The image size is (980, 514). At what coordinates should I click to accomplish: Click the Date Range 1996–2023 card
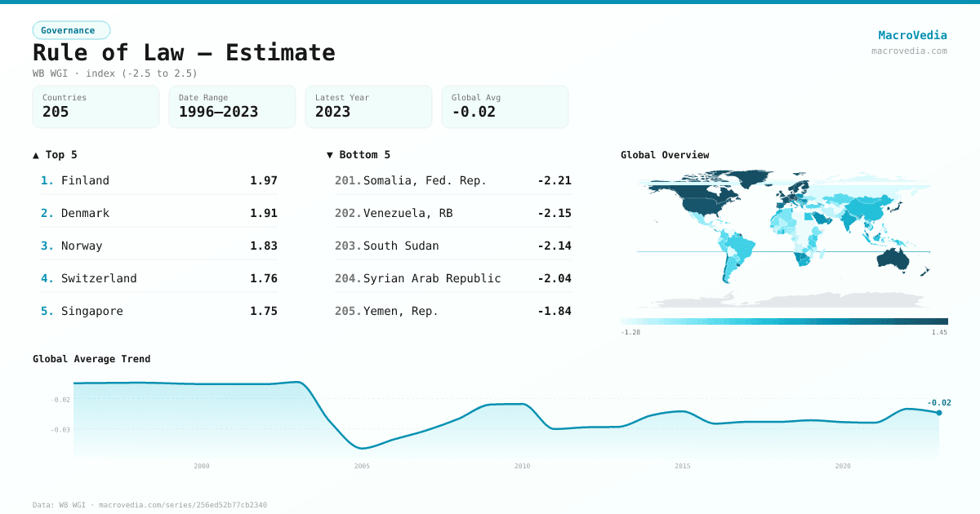pos(232,107)
